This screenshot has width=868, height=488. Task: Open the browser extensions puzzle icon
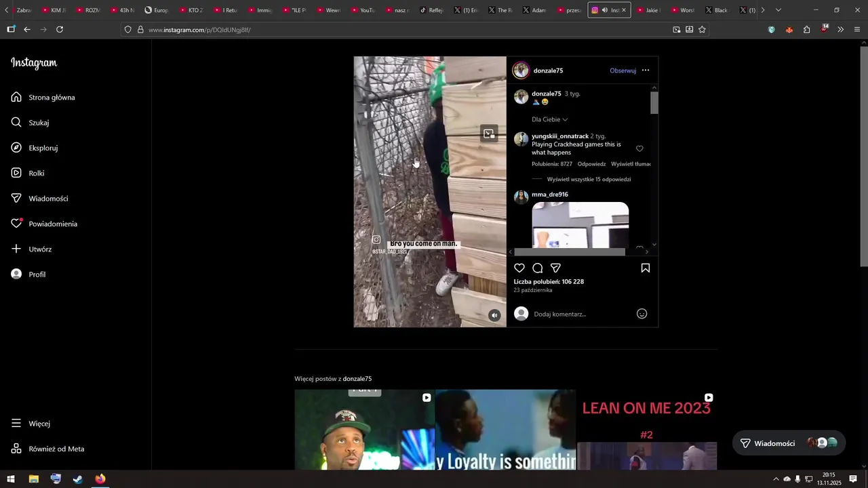806,30
